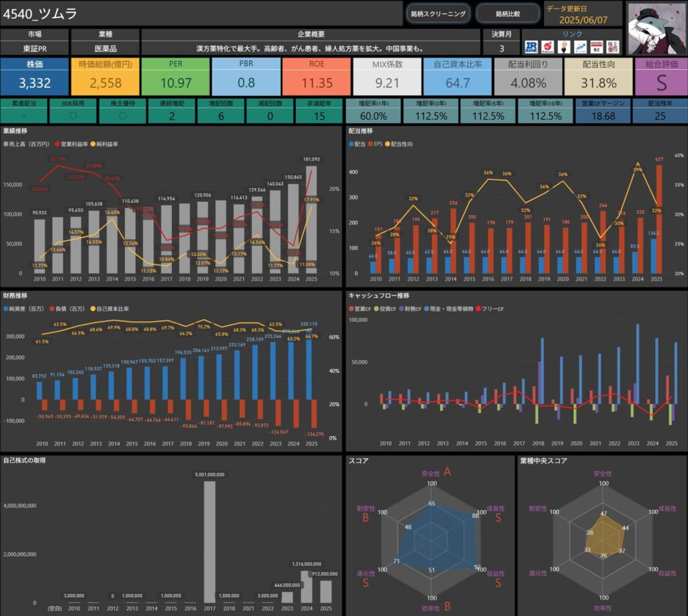Screen dimensions: 688x616
Task: Click the 総合評価 S card
Action: coord(661,77)
